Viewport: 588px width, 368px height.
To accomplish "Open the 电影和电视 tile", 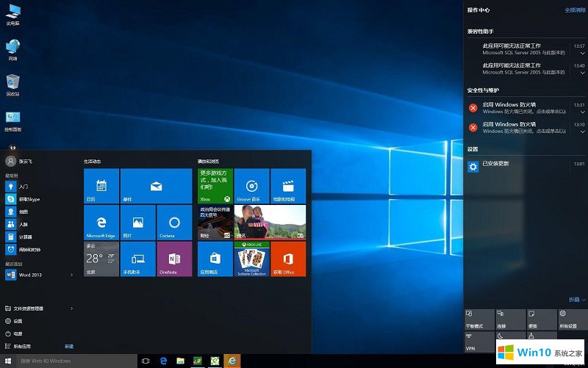I will point(288,186).
